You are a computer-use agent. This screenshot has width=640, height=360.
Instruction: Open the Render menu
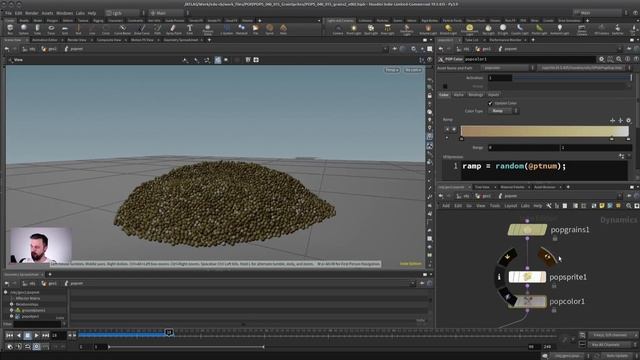click(32, 13)
